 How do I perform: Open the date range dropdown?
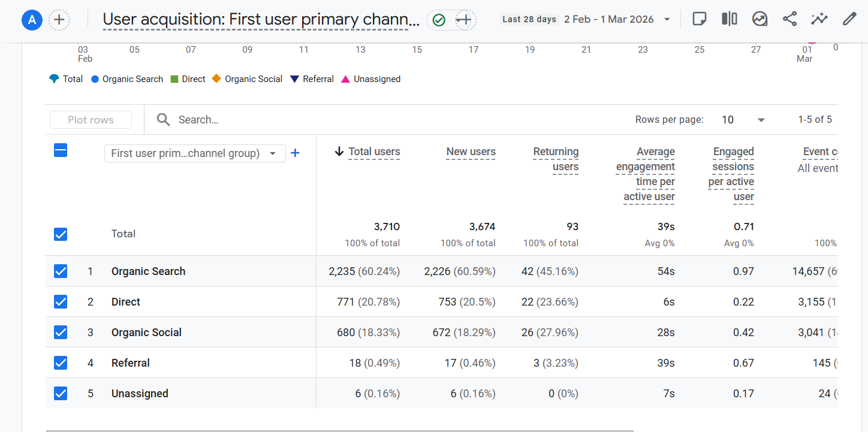(x=667, y=20)
